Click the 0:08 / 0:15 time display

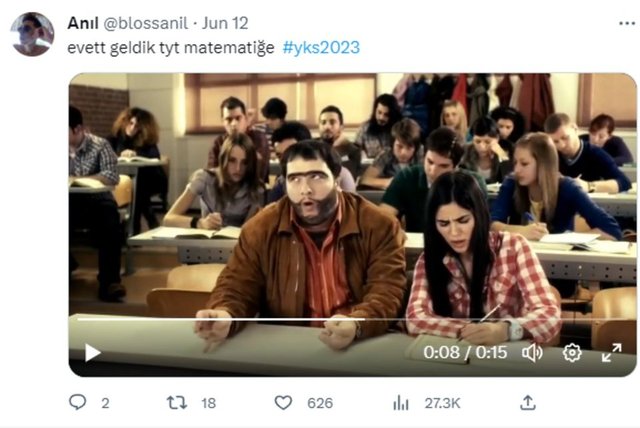pyautogui.click(x=465, y=353)
